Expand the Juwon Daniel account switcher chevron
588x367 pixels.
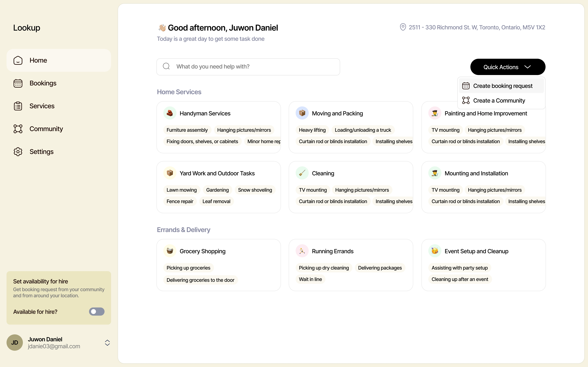(x=107, y=343)
